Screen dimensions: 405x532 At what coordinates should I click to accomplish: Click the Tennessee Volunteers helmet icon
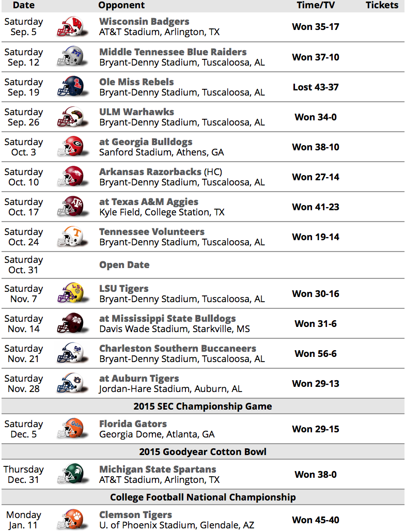pos(72,237)
